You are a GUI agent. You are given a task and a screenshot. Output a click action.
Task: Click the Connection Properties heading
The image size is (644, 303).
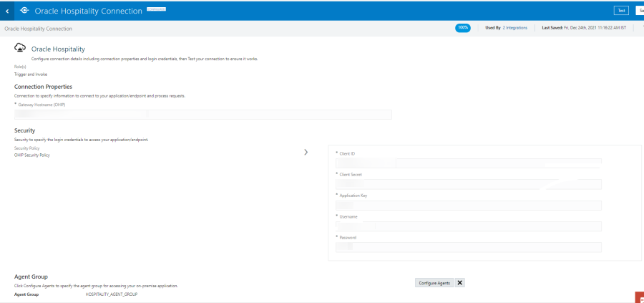[43, 87]
